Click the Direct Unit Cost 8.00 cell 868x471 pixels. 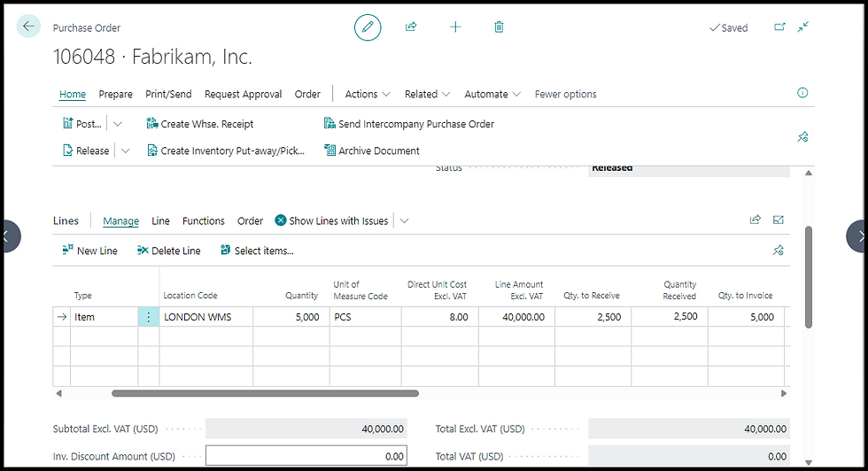[440, 317]
